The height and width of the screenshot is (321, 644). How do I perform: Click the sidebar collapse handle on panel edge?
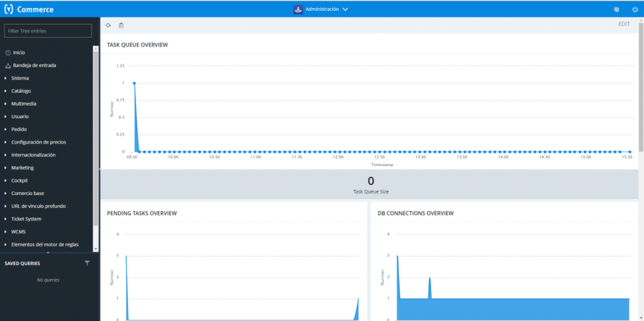click(99, 169)
